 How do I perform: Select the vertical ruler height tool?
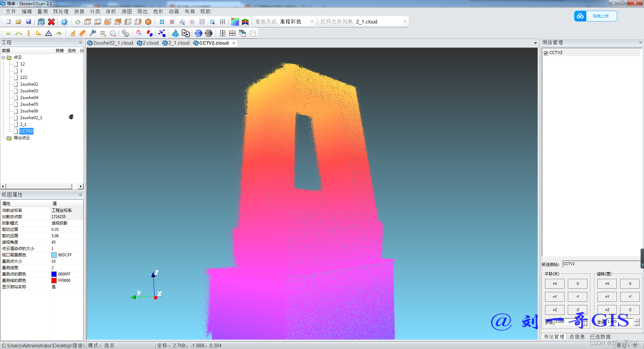(x=29, y=33)
